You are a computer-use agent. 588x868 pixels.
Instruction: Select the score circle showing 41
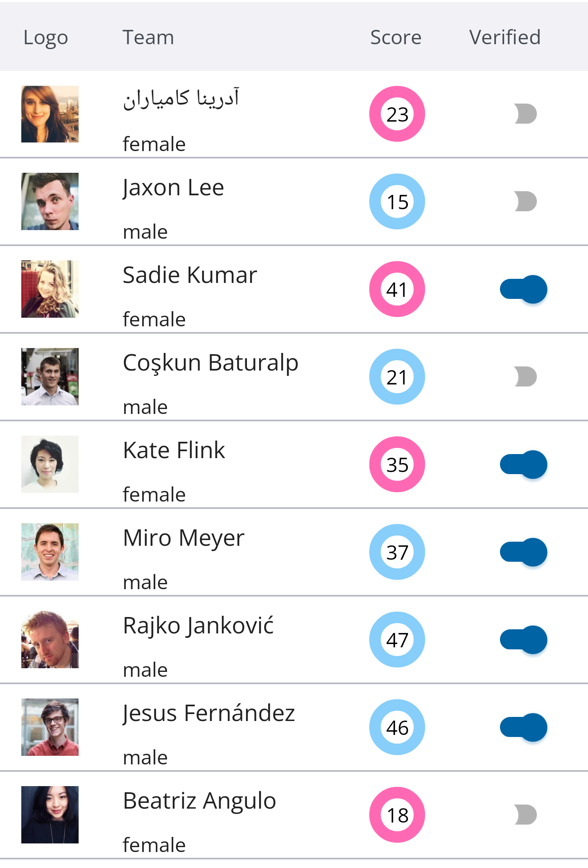click(397, 289)
